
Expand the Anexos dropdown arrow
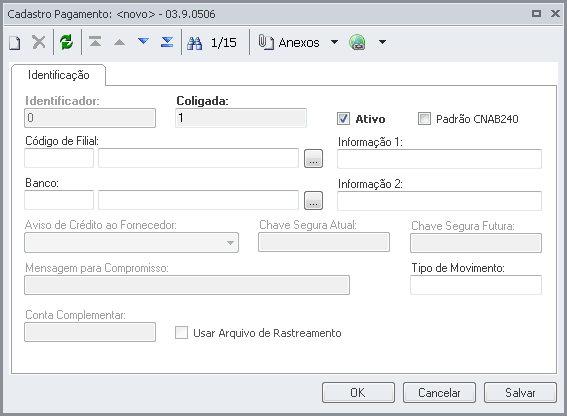coord(334,42)
